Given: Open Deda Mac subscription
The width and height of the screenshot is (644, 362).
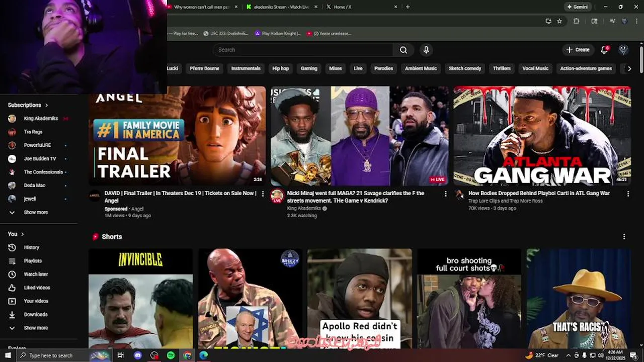Looking at the screenshot, I should 39,186.
